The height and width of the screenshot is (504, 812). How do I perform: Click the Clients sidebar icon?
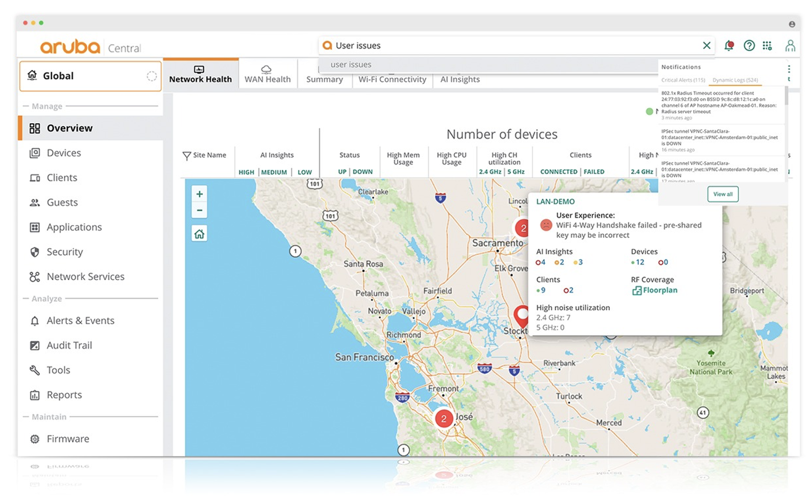click(x=35, y=178)
